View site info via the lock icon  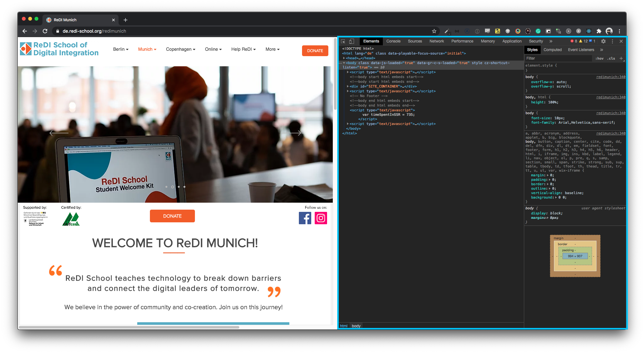(57, 31)
